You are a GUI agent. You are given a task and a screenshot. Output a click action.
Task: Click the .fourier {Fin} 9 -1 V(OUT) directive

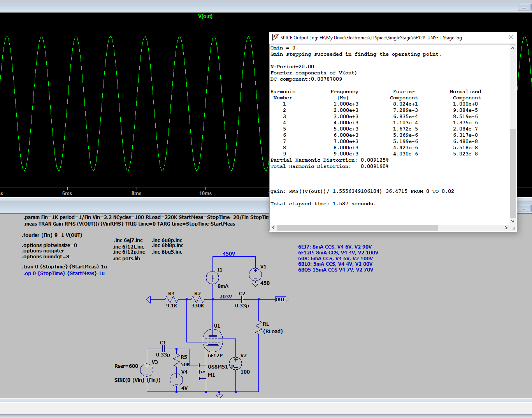[x=52, y=235]
